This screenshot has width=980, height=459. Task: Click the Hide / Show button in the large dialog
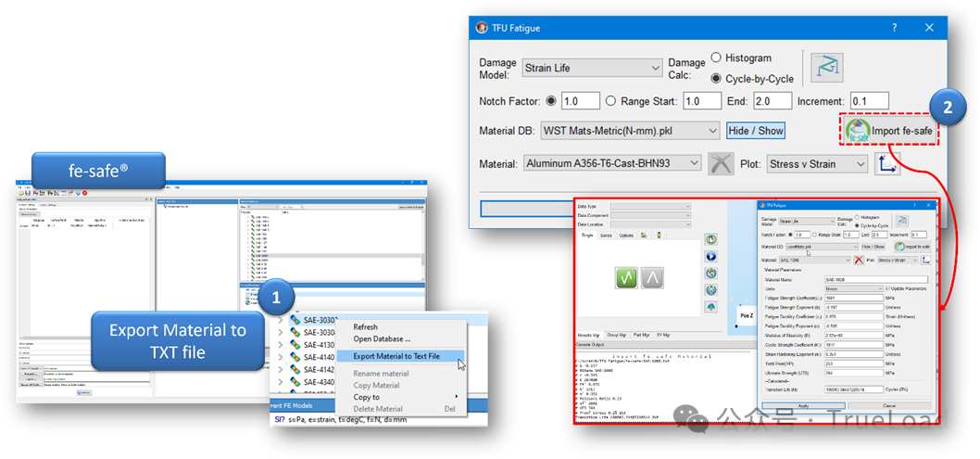point(755,131)
